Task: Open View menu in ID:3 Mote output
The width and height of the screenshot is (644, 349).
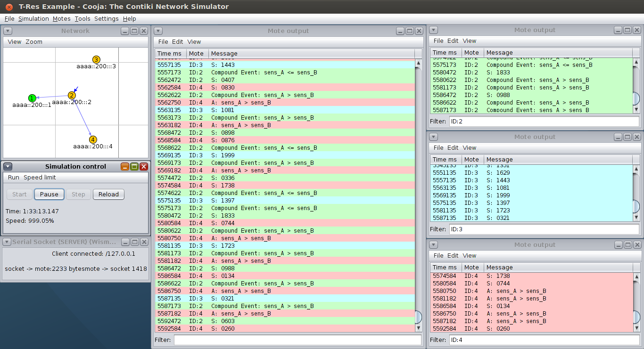Action: (x=470, y=147)
